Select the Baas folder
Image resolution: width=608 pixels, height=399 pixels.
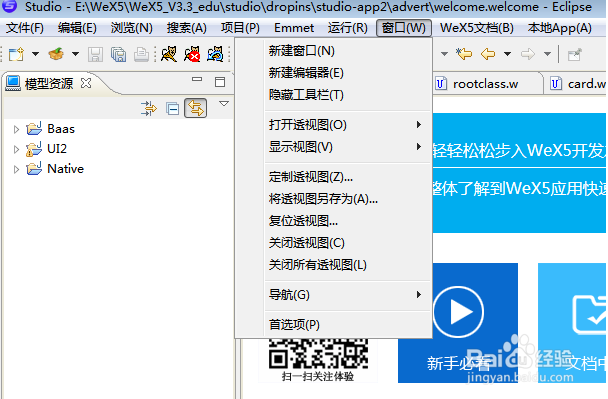click(50, 129)
